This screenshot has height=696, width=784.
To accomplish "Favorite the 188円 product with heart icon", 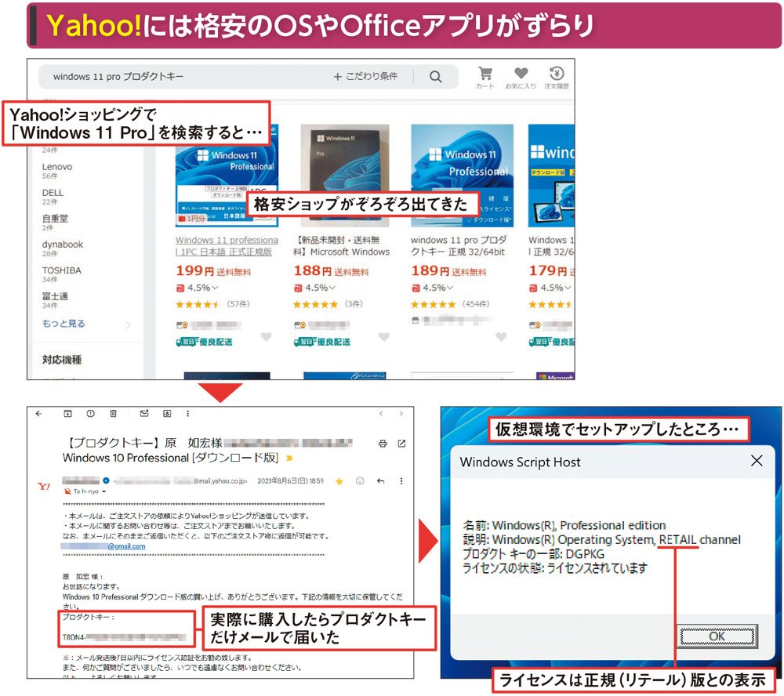I will click(384, 337).
